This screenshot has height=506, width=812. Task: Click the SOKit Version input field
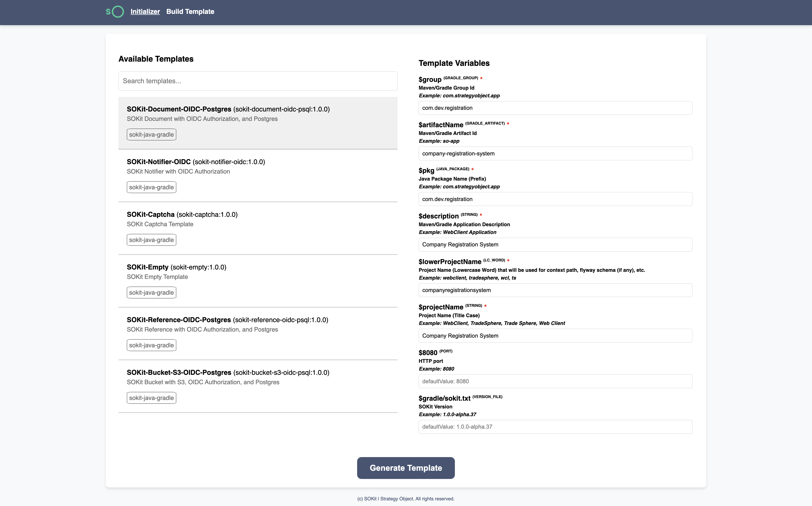555,427
